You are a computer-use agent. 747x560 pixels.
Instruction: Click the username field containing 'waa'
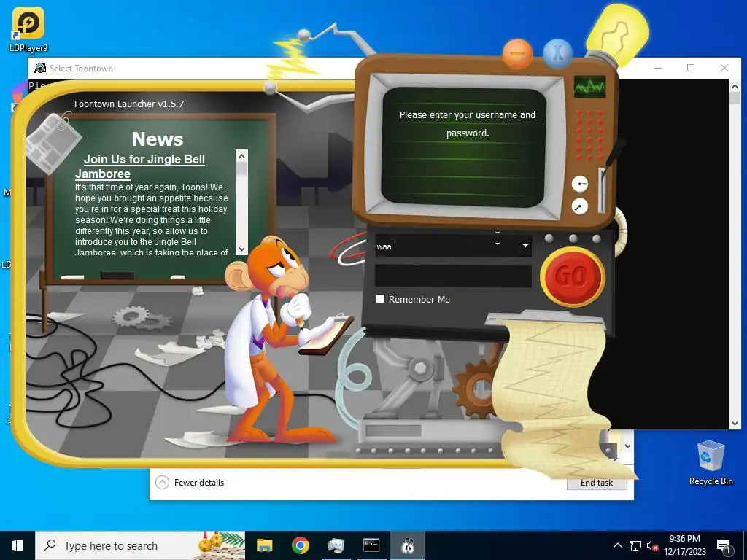tap(453, 246)
